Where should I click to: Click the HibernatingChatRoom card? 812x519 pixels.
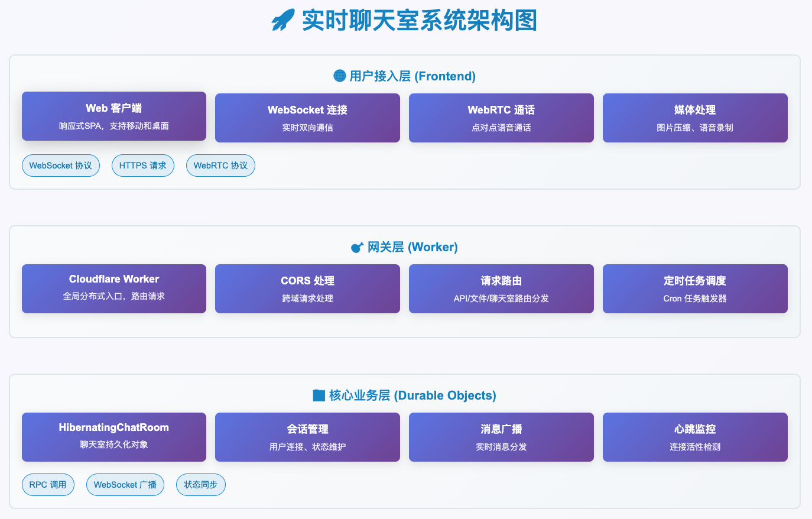click(114, 437)
